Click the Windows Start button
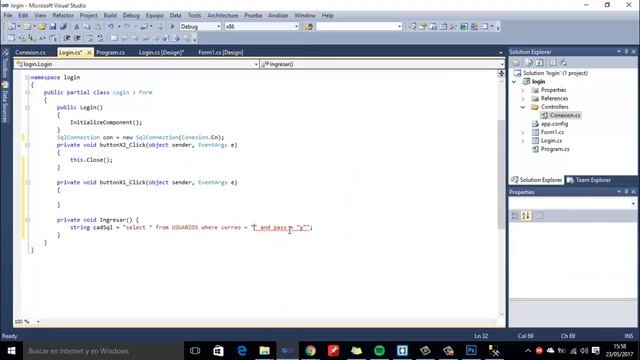This screenshot has height=360, width=640. tap(11, 351)
